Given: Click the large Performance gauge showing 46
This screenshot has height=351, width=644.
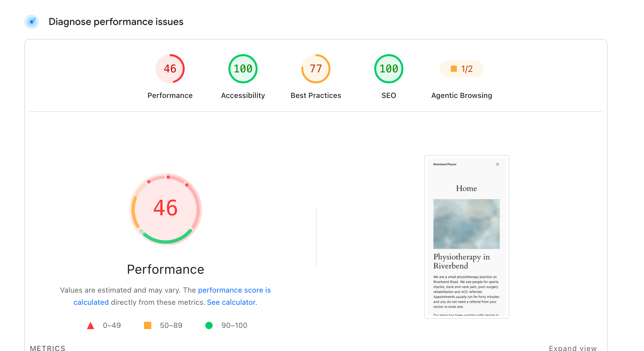Looking at the screenshot, I should click(x=166, y=209).
